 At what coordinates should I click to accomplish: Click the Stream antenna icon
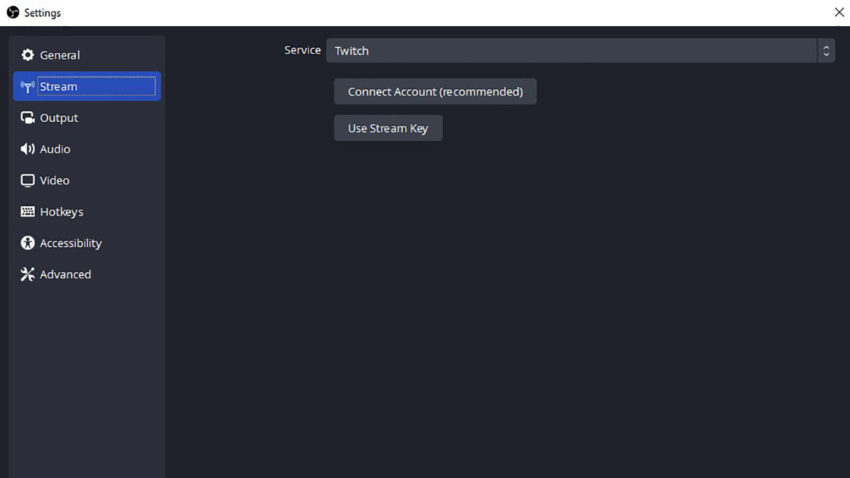pyautogui.click(x=27, y=87)
